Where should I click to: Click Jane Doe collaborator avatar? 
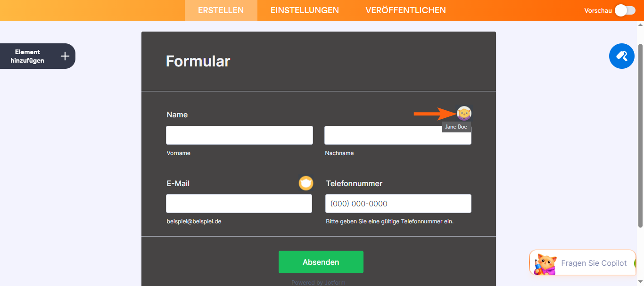[464, 113]
